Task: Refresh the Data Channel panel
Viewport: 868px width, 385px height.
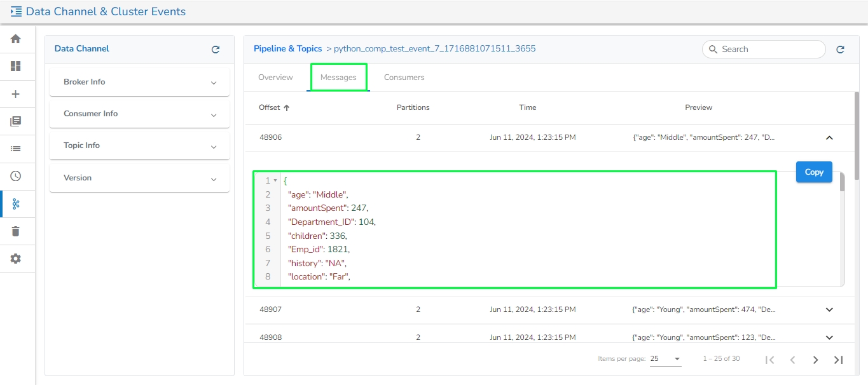Action: point(216,49)
